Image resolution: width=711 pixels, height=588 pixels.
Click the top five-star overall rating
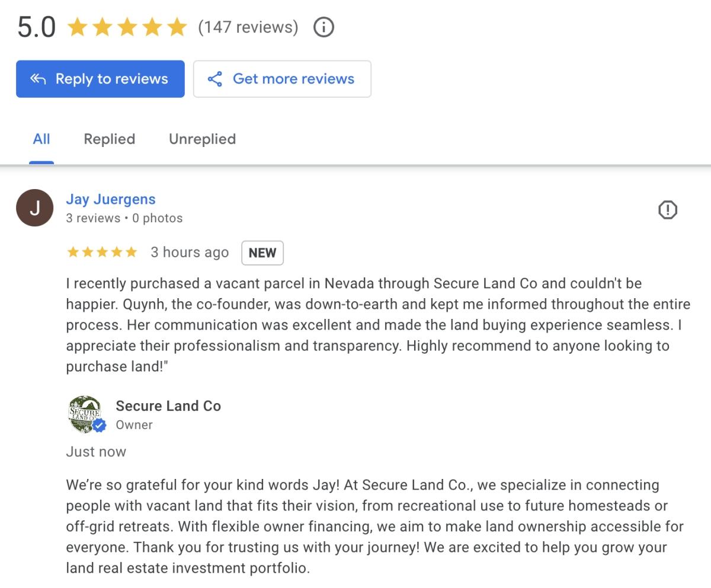pos(127,27)
